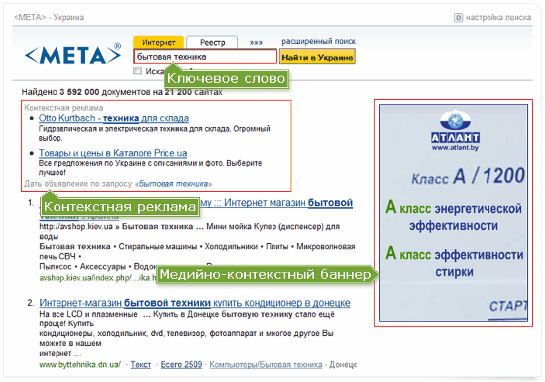The image size is (545, 382).
Task: Click the 'Найти в Украине' button
Action: coord(317,57)
